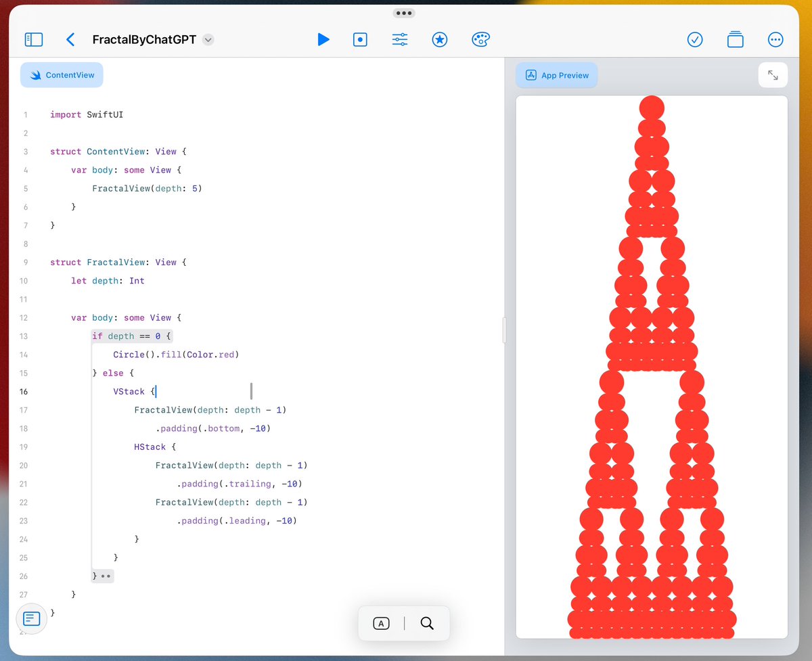Toggle the sidebar panel icon
The width and height of the screenshot is (812, 661).
tap(33, 40)
